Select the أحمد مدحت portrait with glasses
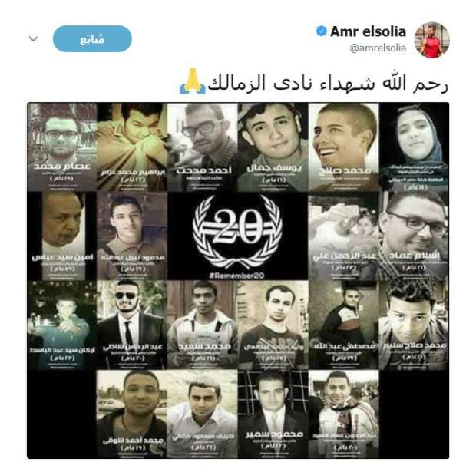The width and height of the screenshot is (476, 472). click(203, 147)
